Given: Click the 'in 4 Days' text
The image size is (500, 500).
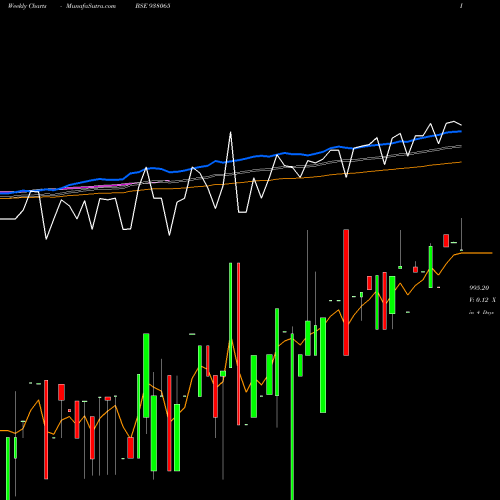Looking at the screenshot, I should click(481, 313).
